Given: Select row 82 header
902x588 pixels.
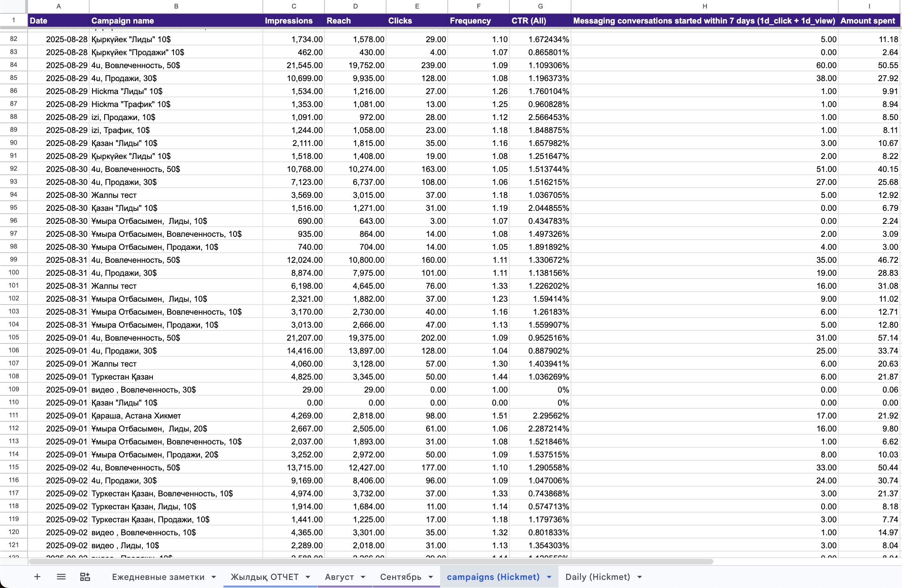Looking at the screenshot, I should tap(14, 39).
